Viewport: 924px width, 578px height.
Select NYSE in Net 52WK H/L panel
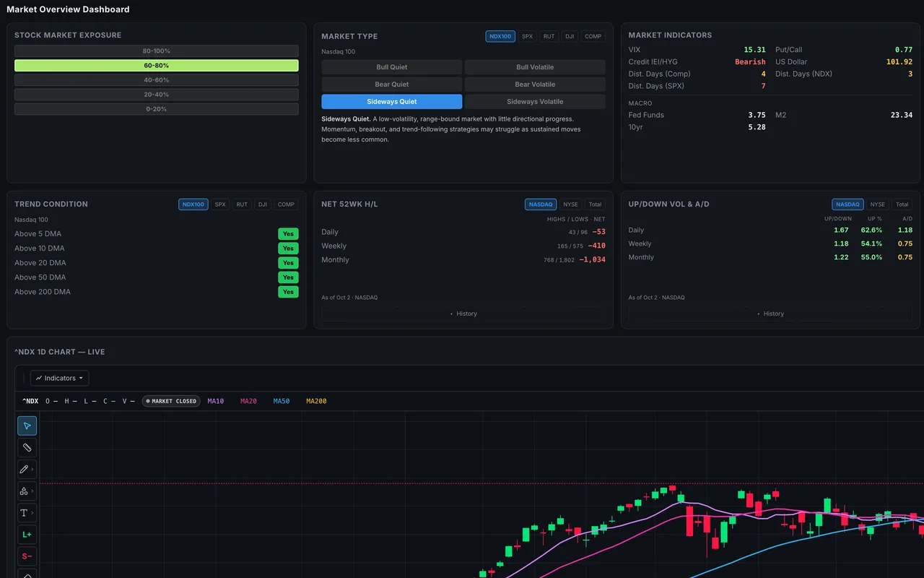(x=570, y=204)
